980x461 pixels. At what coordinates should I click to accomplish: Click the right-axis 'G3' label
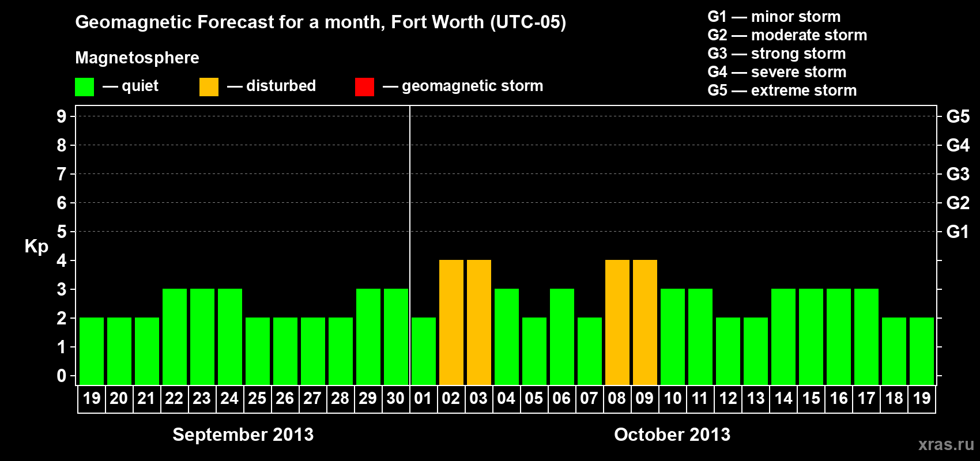pos(958,175)
